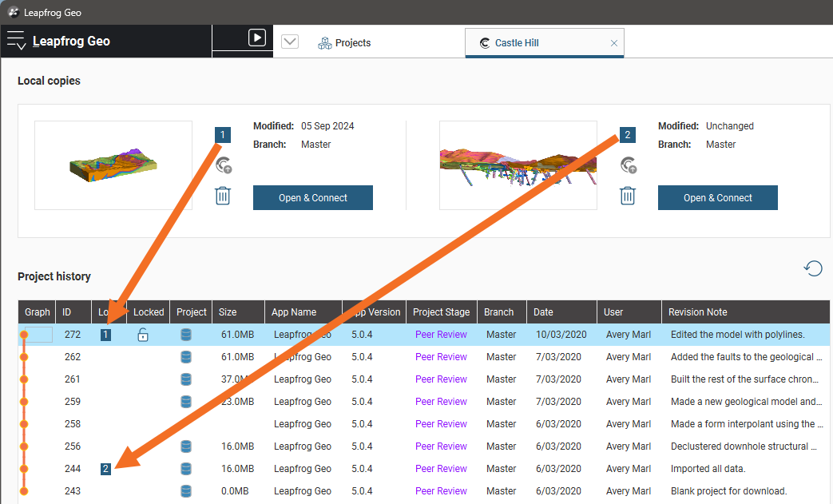The width and height of the screenshot is (833, 504).
Task: Click project database icon for revision 262
Action: (x=186, y=357)
